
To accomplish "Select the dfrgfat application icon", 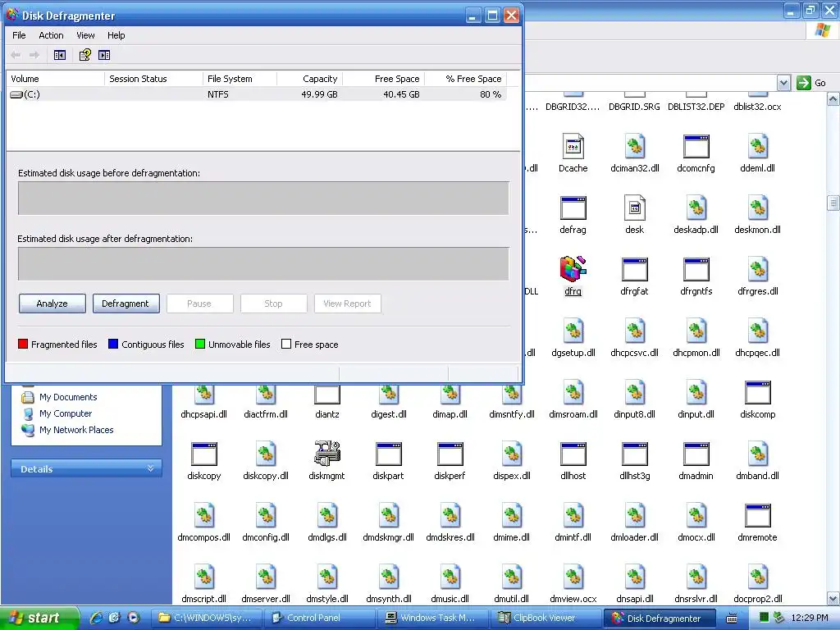I will [635, 269].
